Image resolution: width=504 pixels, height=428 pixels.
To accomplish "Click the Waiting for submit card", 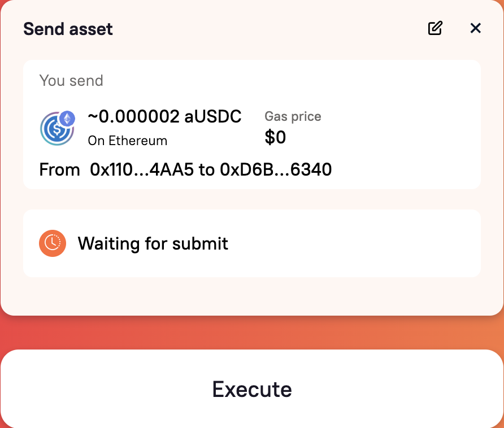I will pos(252,243).
